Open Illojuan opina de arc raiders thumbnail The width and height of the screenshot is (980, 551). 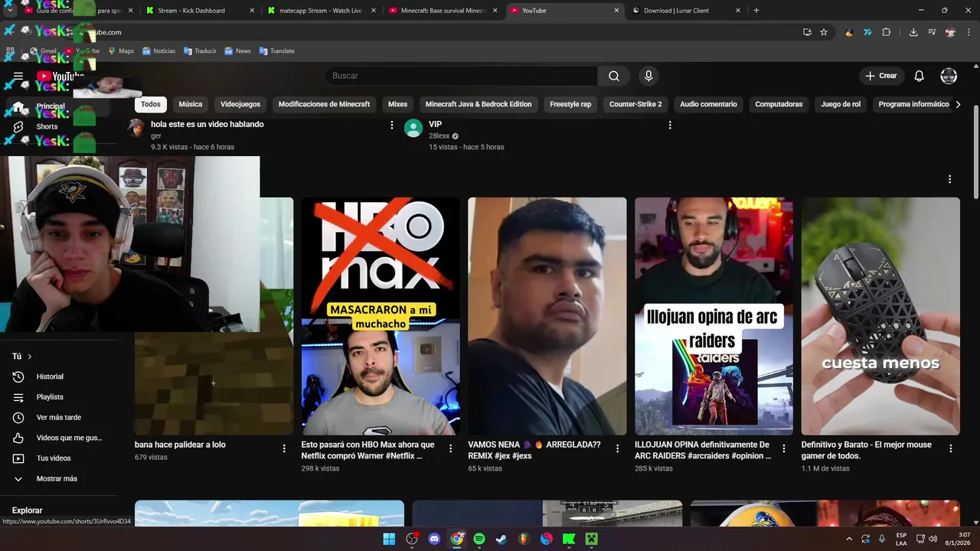[714, 316]
